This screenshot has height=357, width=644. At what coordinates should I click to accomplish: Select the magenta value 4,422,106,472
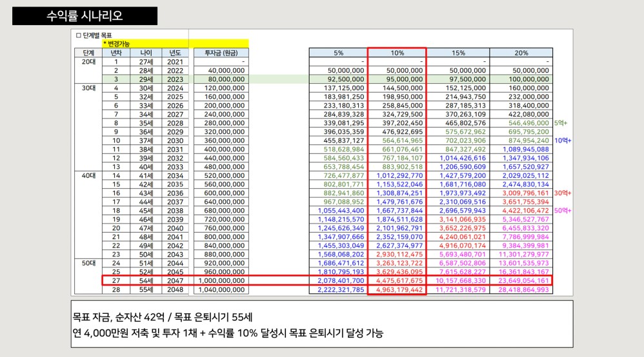pos(526,211)
